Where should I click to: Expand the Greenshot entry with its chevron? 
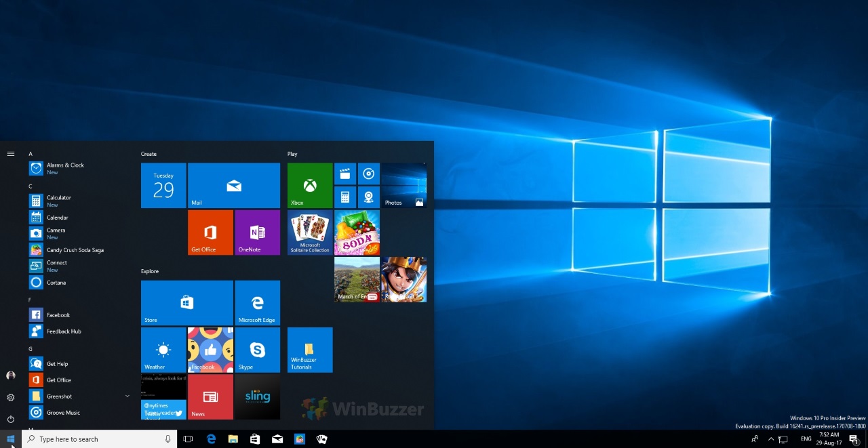click(x=127, y=396)
